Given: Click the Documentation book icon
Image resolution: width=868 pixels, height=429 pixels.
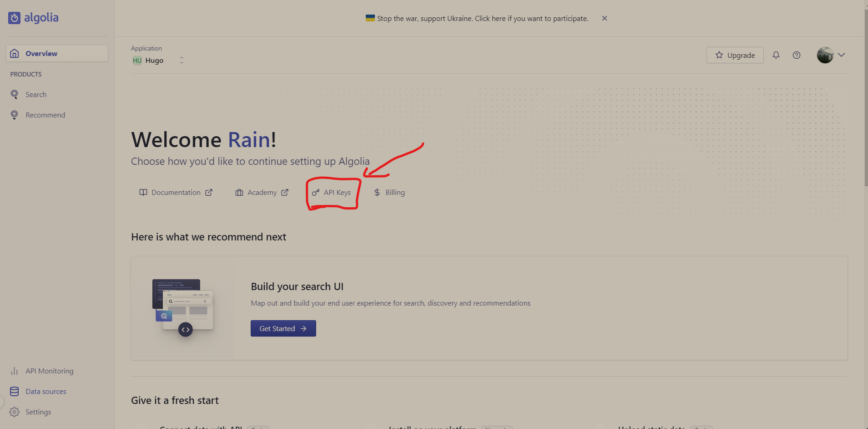Looking at the screenshot, I should (143, 193).
